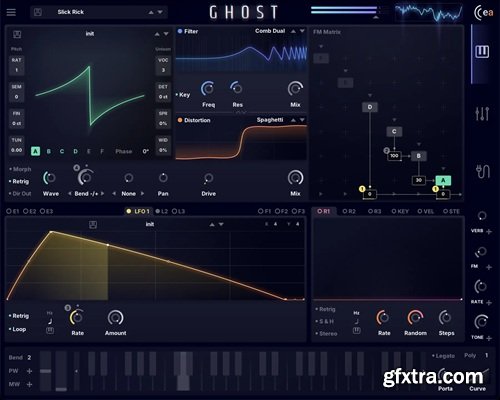Click the plus icon next to PW

tap(29, 371)
